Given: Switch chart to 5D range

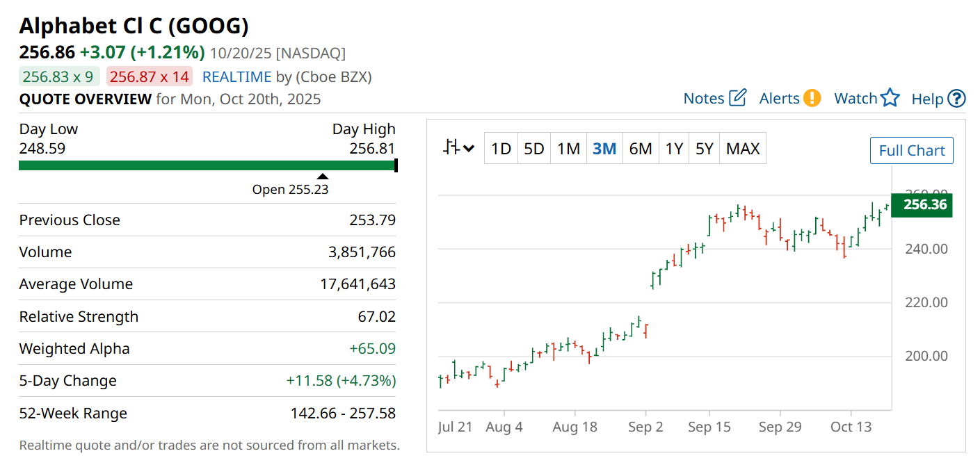Looking at the screenshot, I should tap(534, 149).
